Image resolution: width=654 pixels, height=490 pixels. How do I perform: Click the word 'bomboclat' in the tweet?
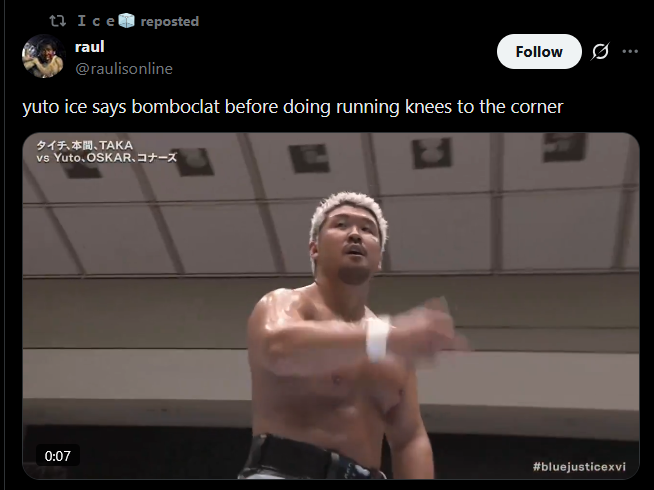pyautogui.click(x=176, y=106)
